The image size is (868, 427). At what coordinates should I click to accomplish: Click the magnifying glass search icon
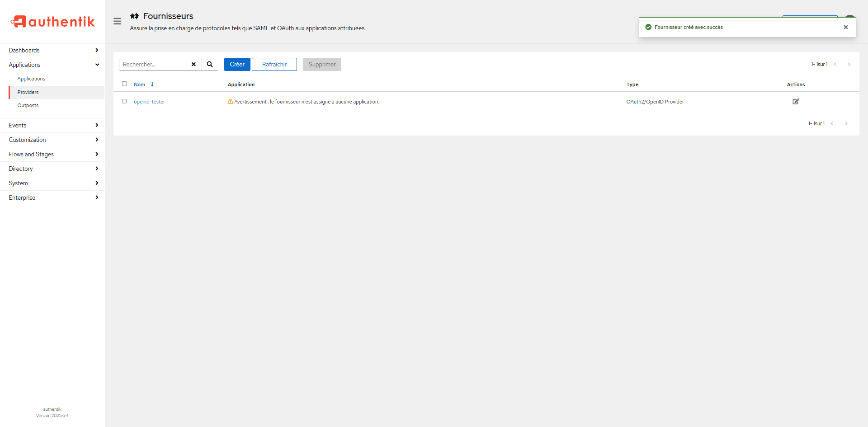[210, 64]
